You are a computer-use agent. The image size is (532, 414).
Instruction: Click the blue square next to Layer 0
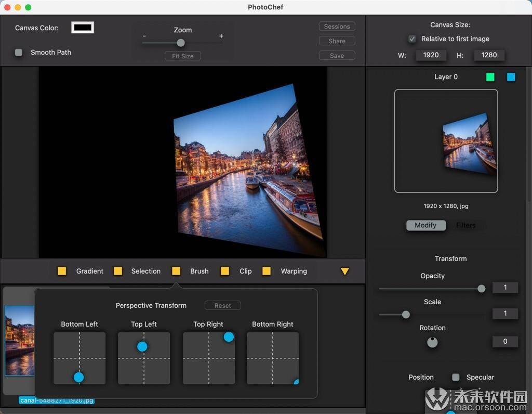(x=511, y=77)
